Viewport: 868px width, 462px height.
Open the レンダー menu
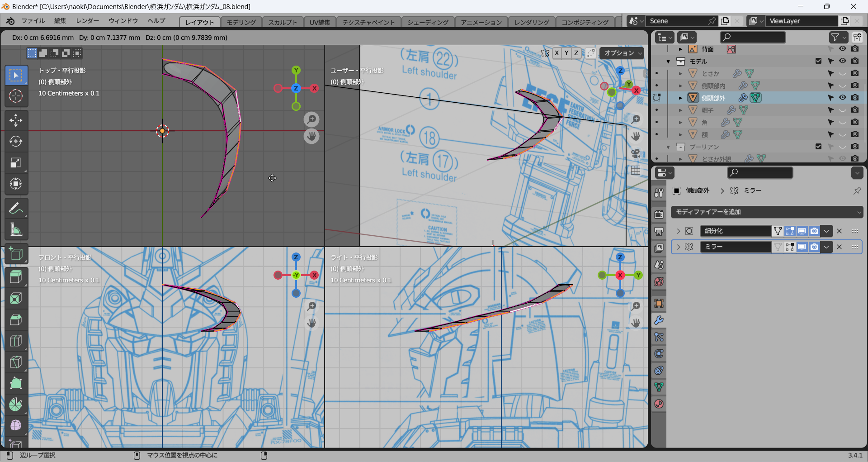(x=87, y=21)
